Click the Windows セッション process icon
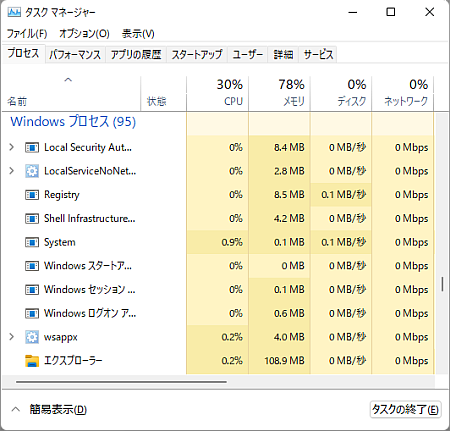 click(x=32, y=290)
